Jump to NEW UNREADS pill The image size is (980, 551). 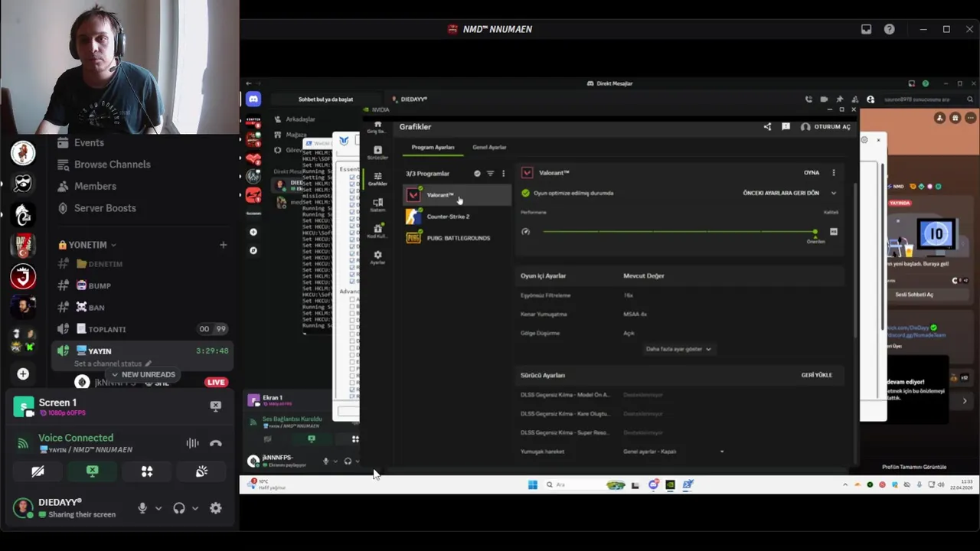tap(142, 374)
